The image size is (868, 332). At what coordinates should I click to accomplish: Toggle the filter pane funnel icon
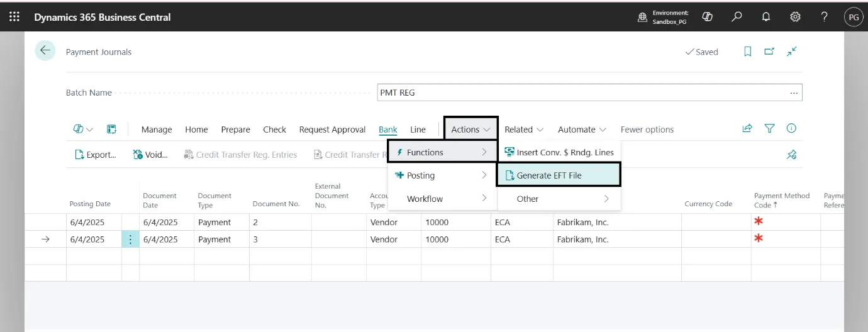tap(769, 129)
